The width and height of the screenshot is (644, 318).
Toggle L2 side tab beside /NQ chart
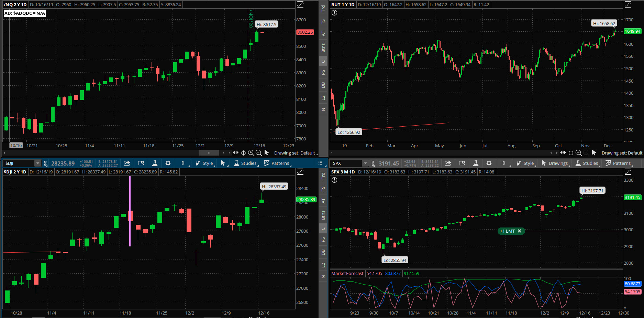(323, 98)
